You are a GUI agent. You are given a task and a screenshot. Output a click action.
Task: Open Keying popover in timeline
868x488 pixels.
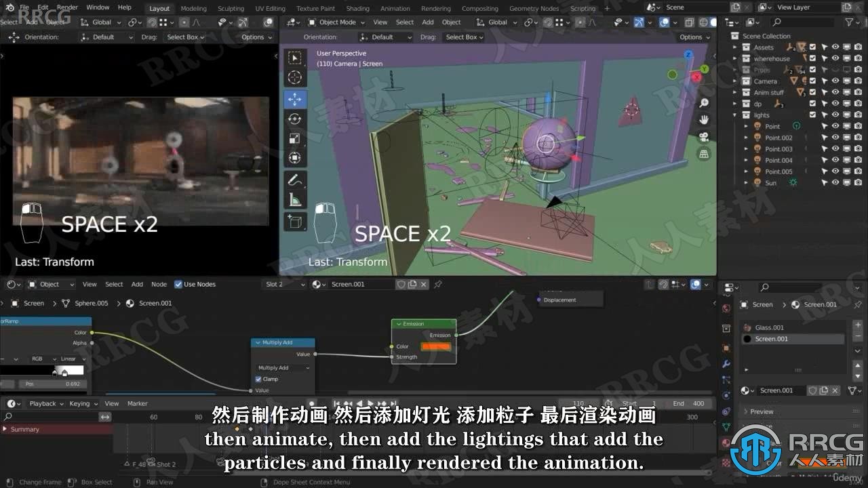click(82, 403)
